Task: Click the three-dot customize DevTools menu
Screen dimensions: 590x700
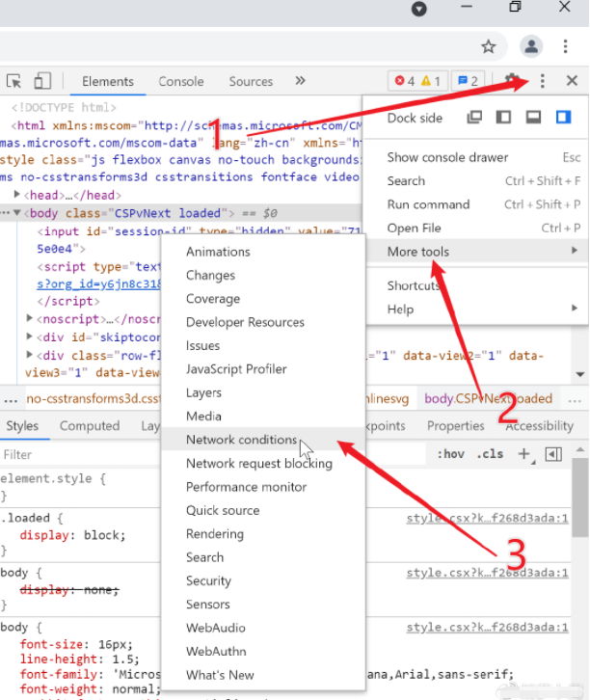Action: click(542, 82)
